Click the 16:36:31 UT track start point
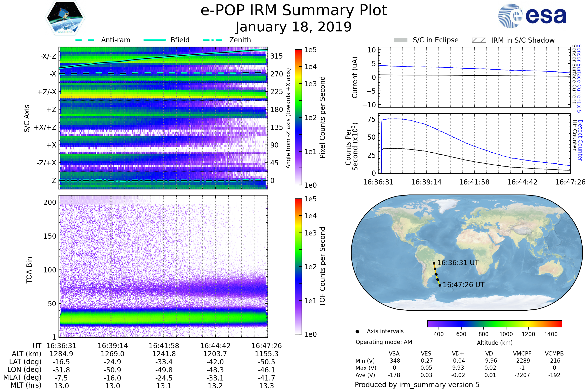This screenshot has height=392, width=588. (x=434, y=263)
